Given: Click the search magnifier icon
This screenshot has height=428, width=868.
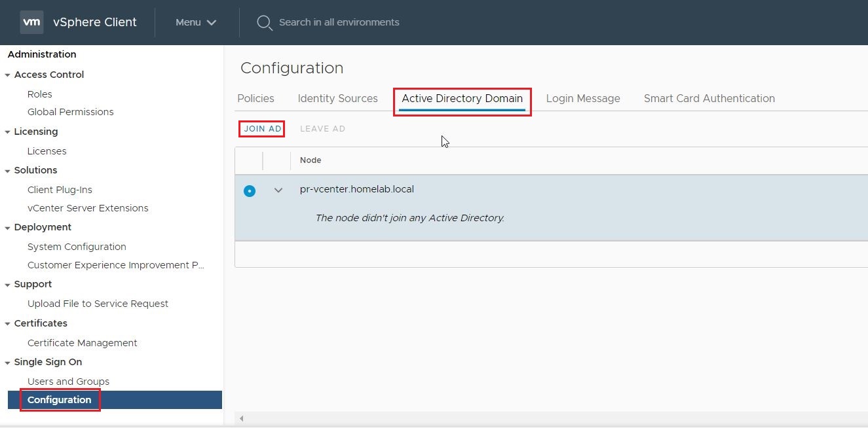Looking at the screenshot, I should [x=264, y=23].
